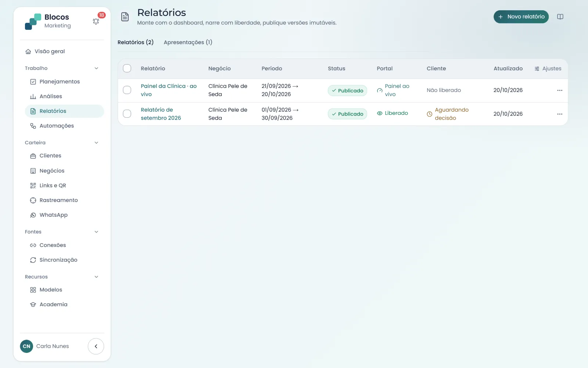588x368 pixels.
Task: Collapse the sidebar with the arrow button
Action: pos(96,346)
